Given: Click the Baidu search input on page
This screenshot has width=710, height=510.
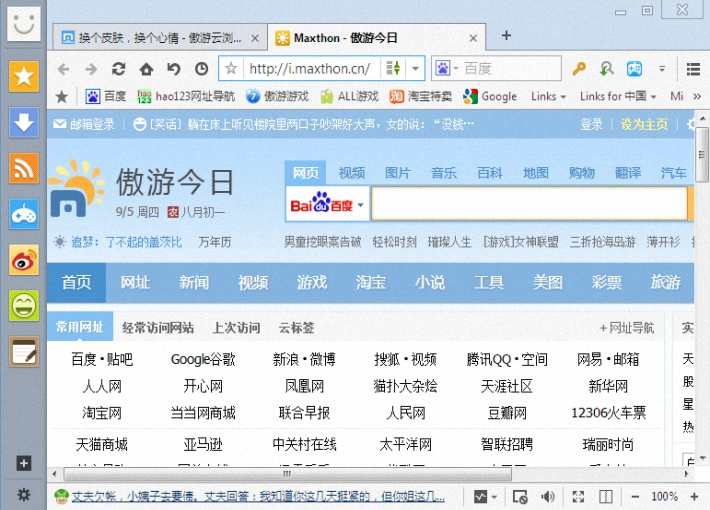Looking at the screenshot, I should [x=529, y=205].
